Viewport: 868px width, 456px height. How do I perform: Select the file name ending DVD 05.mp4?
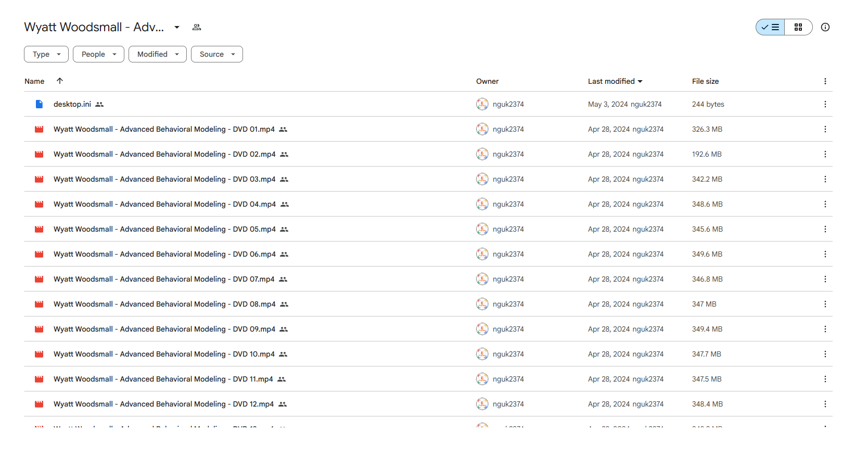[x=164, y=229]
